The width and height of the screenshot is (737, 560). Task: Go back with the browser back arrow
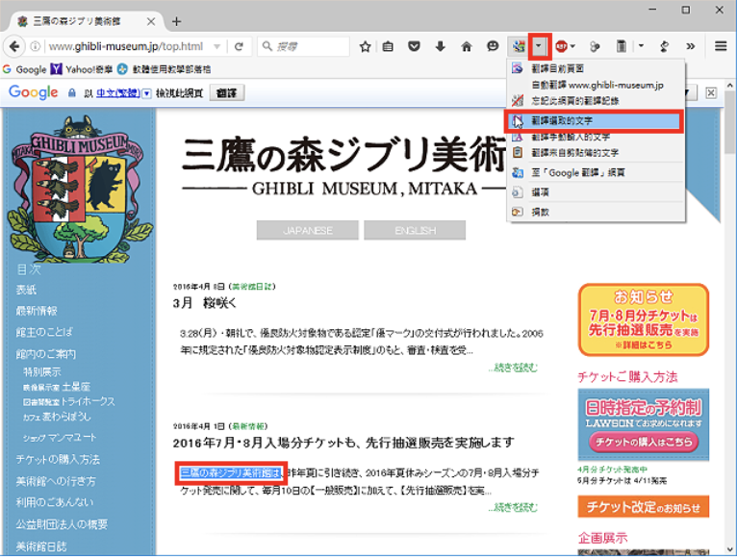(14, 46)
